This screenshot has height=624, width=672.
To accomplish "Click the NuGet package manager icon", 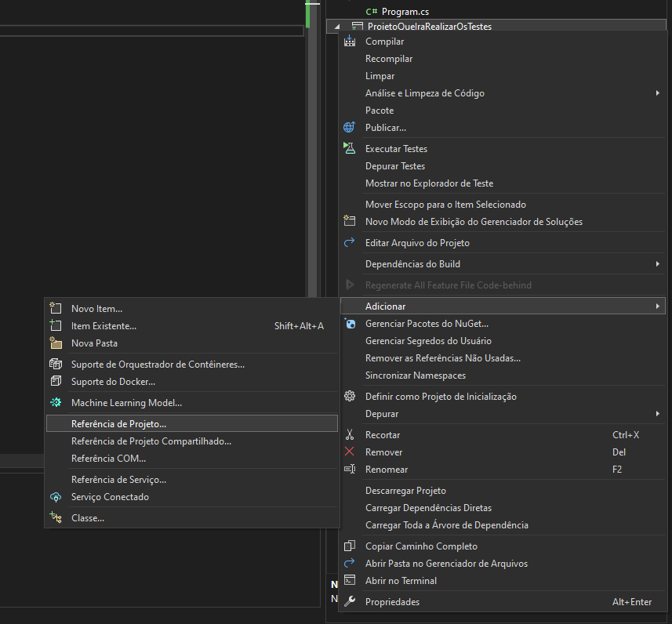I will click(x=350, y=324).
